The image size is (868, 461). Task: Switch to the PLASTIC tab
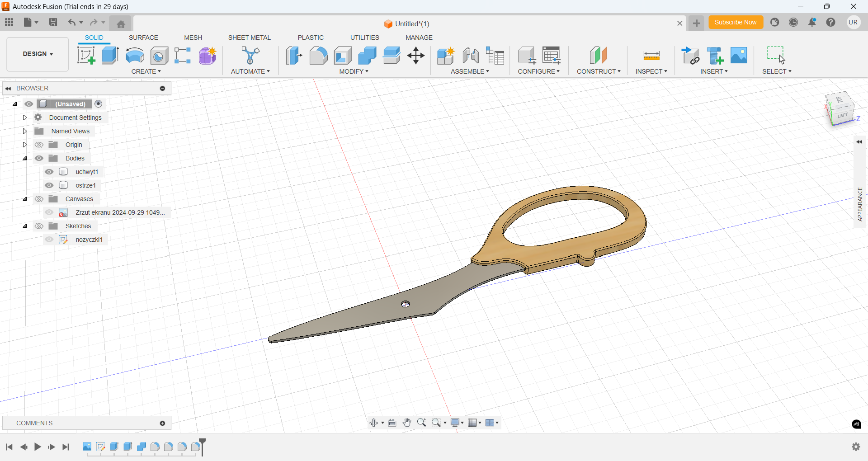[311, 38]
